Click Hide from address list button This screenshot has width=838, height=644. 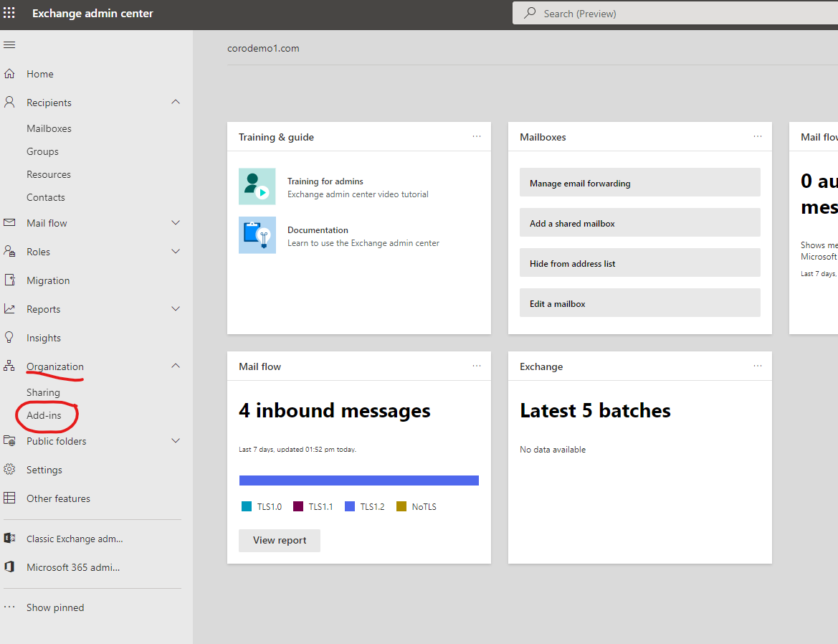click(x=639, y=263)
